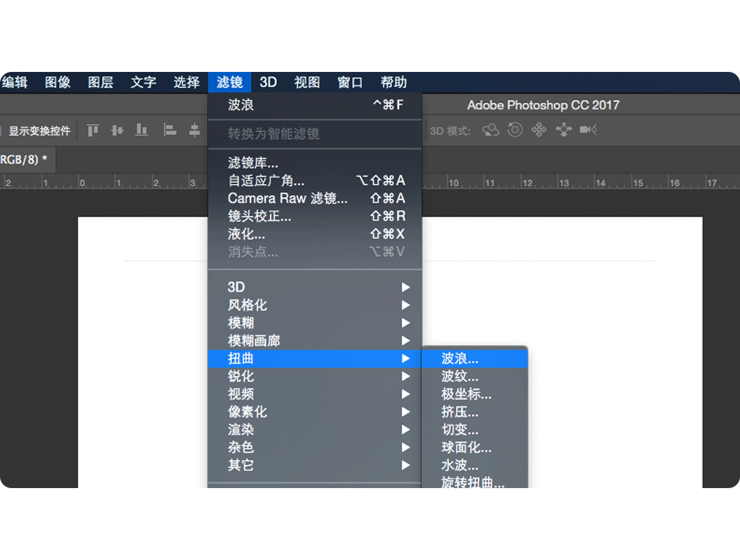Select the 3D slide object icon

pos(563,130)
